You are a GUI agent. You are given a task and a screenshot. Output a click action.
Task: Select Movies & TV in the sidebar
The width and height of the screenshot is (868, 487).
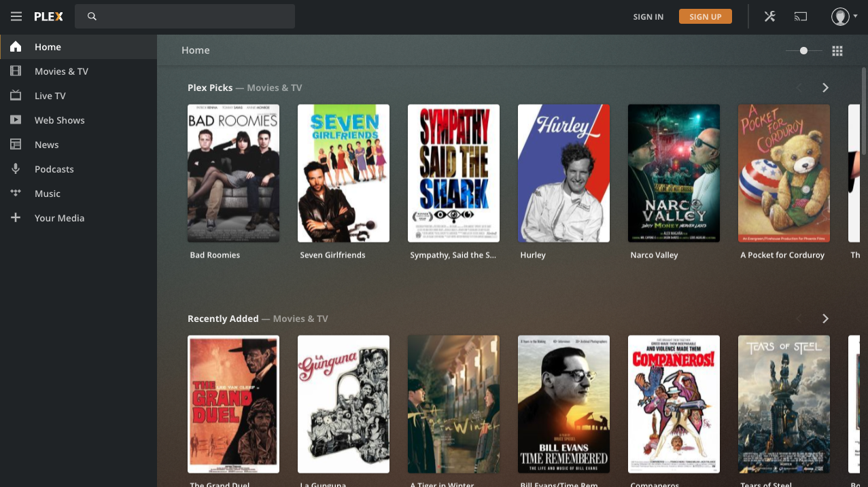tap(79, 71)
